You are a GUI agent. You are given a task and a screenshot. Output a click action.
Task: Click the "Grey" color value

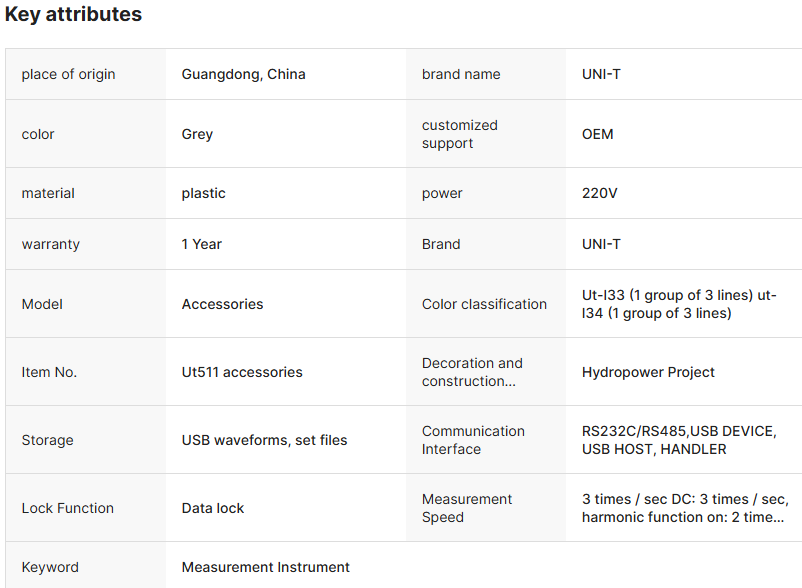click(x=197, y=134)
